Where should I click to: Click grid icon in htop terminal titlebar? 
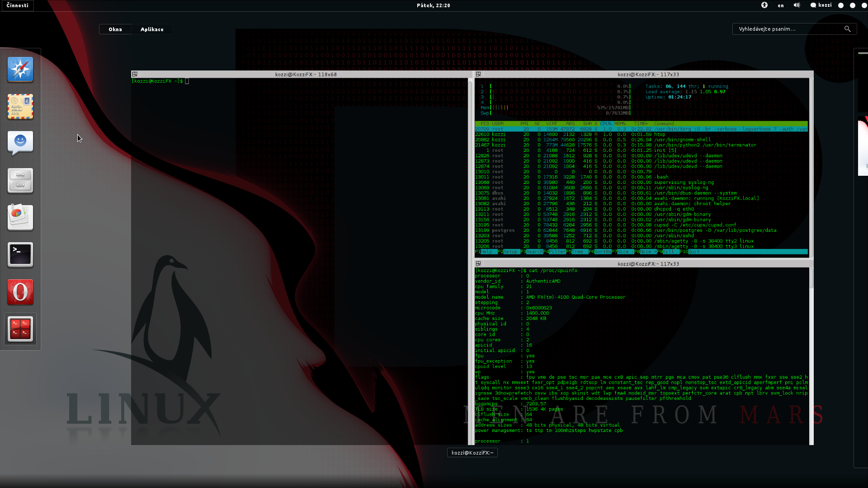click(x=478, y=74)
